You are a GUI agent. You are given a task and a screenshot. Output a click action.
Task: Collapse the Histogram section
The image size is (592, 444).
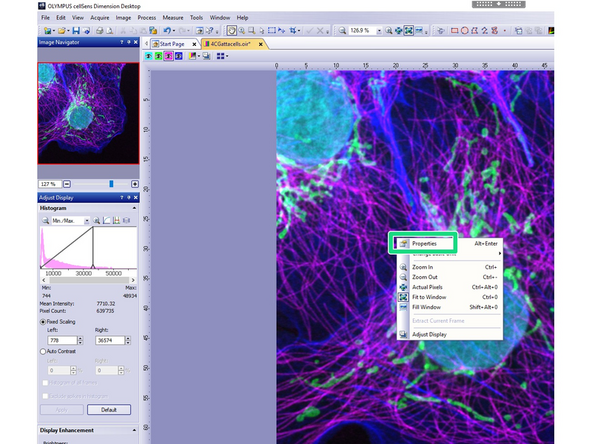(x=134, y=208)
